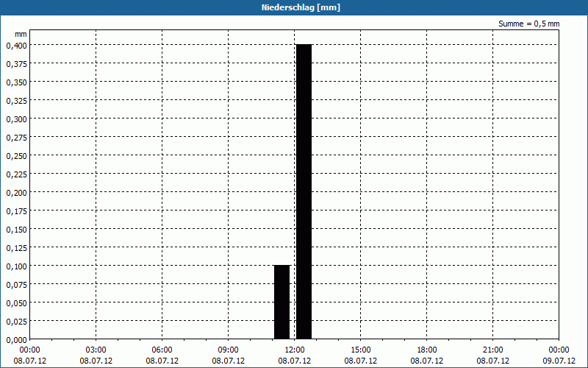588x368 pixels.
Task: Click the 0,400 y-axis value
Action: 16,46
